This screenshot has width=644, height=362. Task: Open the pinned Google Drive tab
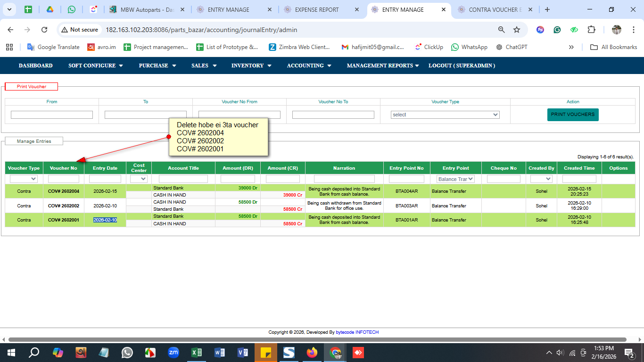(50, 9)
